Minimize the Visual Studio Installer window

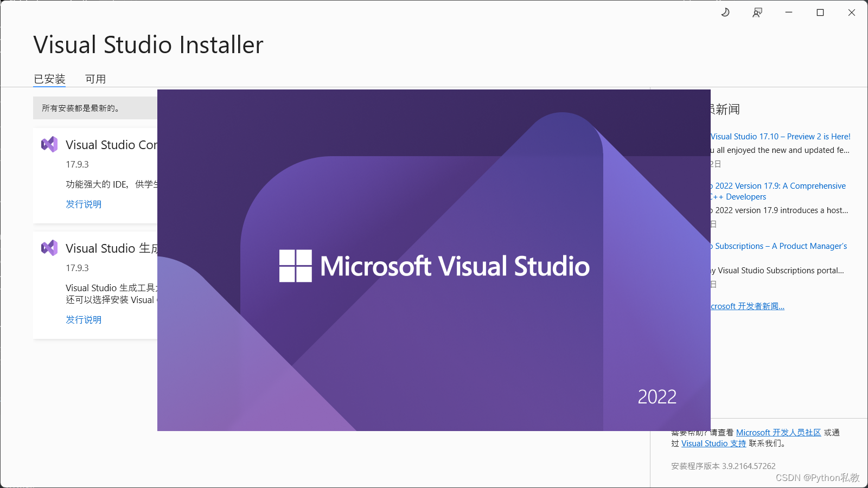(x=789, y=12)
